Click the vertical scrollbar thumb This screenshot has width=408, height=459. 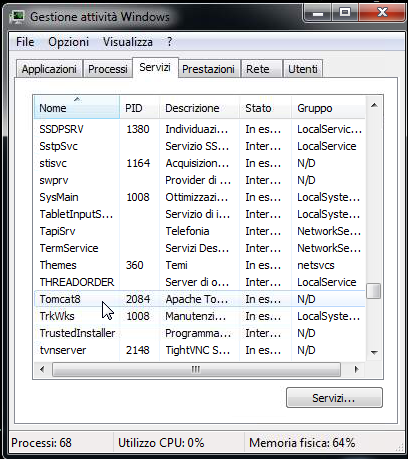[374, 291]
